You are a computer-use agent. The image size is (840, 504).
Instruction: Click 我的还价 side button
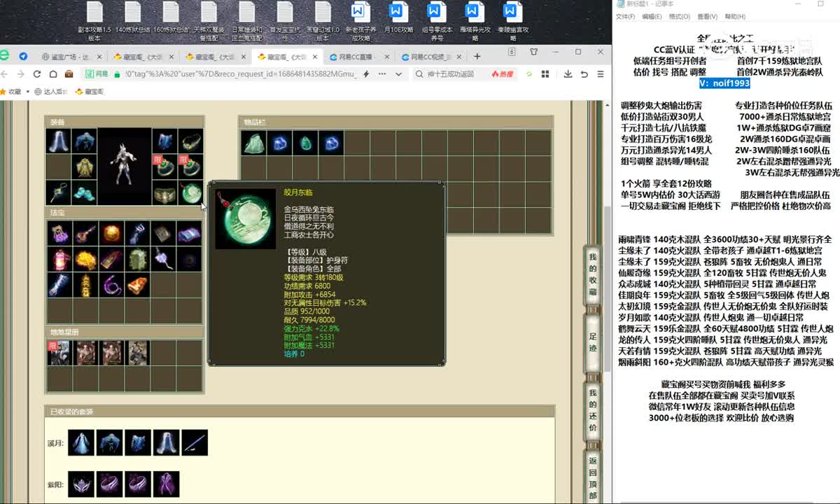[592, 410]
